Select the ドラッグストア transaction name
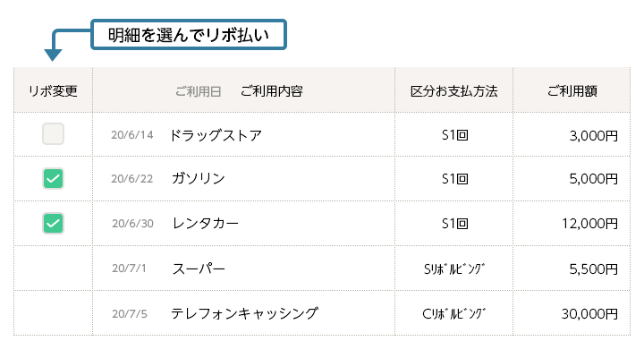Screen dimensions: 644x358 (x=216, y=135)
